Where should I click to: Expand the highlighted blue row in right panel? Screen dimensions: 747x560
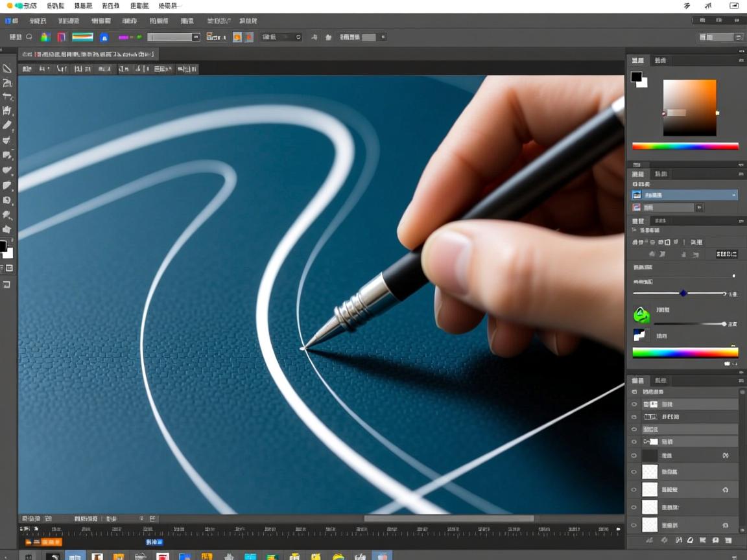point(733,194)
